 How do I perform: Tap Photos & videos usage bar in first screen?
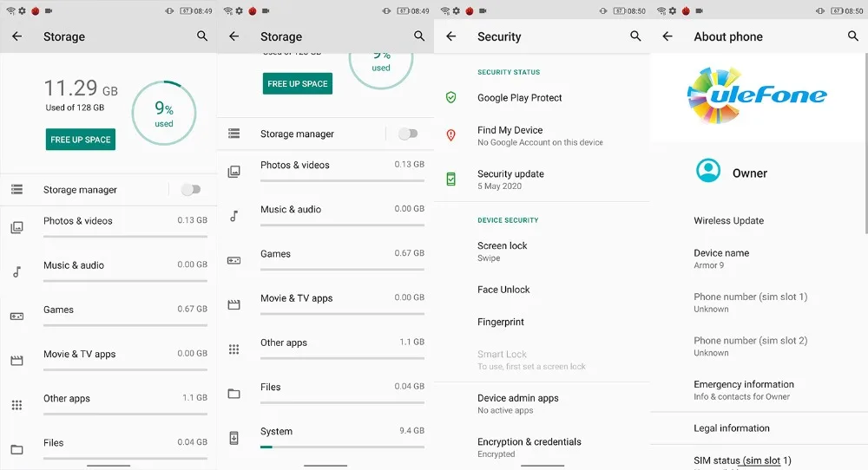tap(125, 237)
